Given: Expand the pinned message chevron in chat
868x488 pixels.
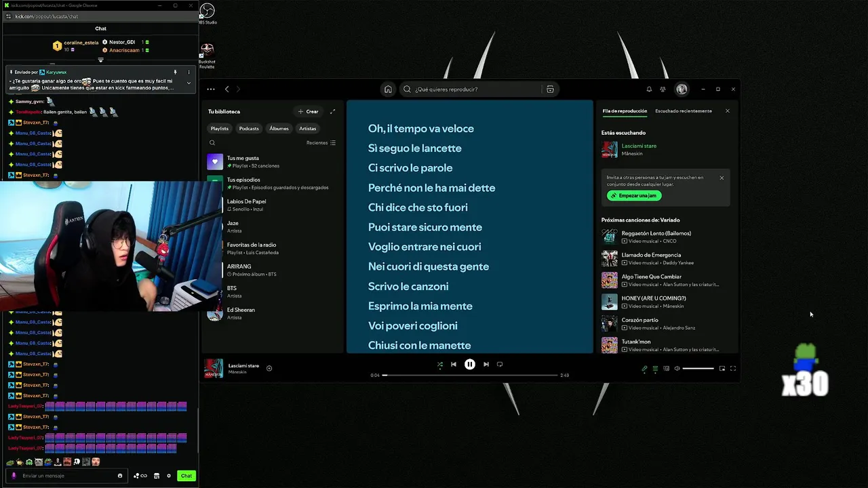Looking at the screenshot, I should click(189, 83).
